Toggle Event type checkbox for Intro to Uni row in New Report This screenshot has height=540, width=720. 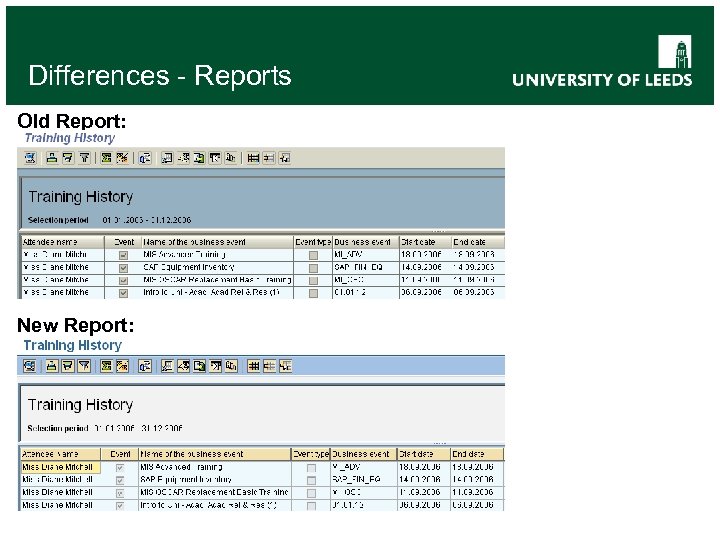pyautogui.click(x=311, y=506)
